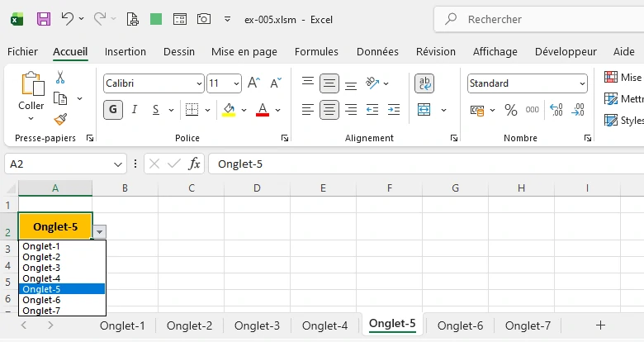Click the Insert Function fx icon
The width and height of the screenshot is (644, 342).
(x=194, y=164)
